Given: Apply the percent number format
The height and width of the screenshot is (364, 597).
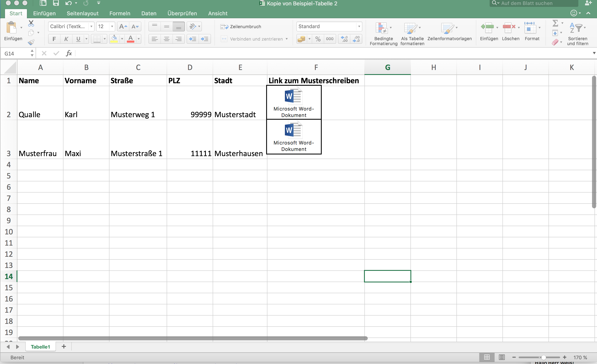Looking at the screenshot, I should [318, 39].
